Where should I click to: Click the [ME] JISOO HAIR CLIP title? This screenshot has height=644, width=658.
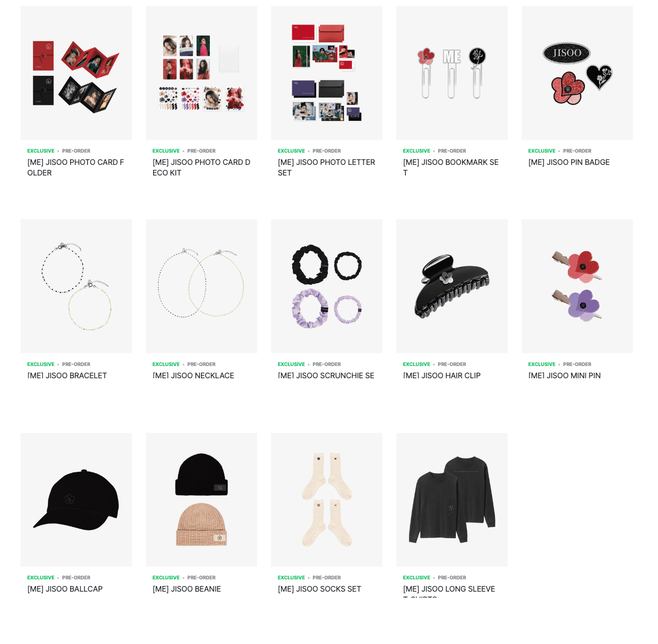[442, 375]
